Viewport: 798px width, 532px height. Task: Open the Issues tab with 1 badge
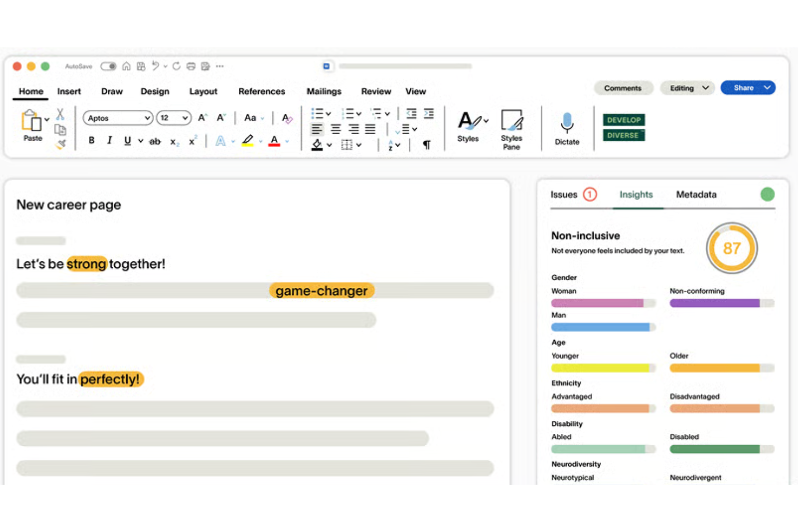[x=573, y=195]
